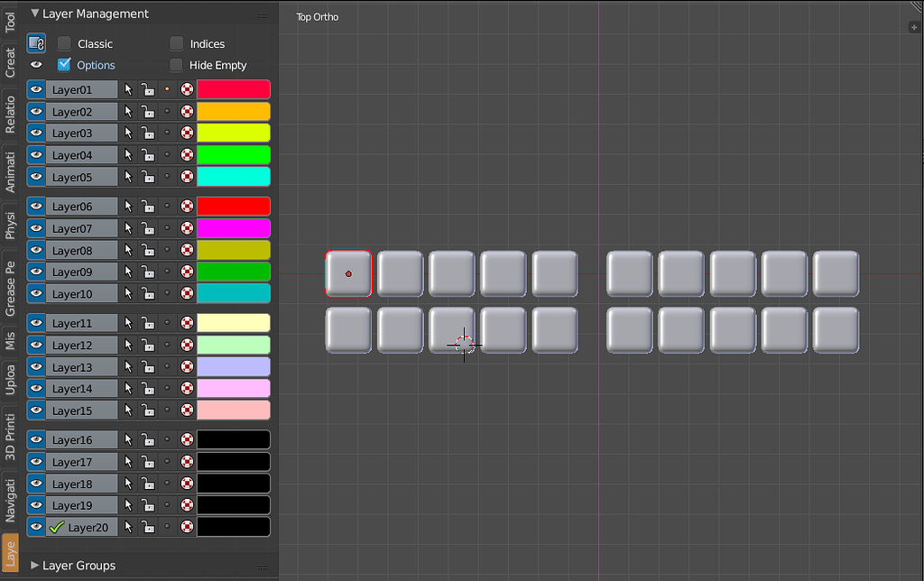Enable the Indices checkbox
Screen dimensions: 924x581
[x=176, y=43]
